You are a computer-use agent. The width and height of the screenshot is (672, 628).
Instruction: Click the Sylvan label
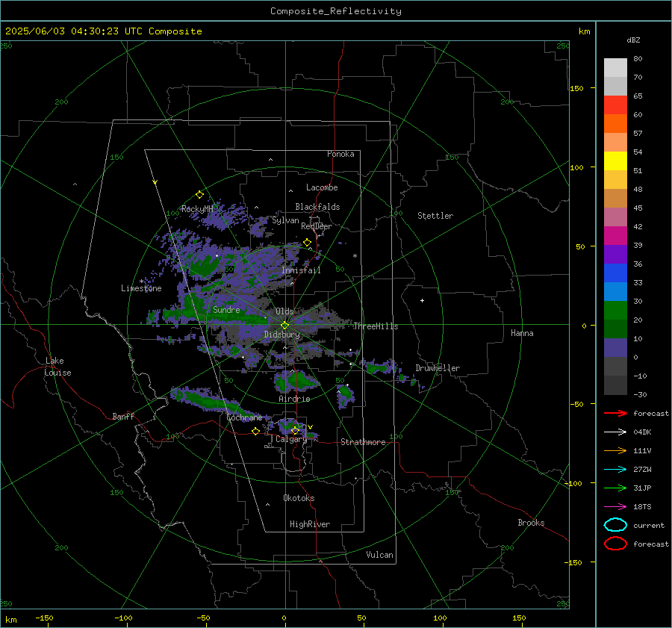tap(285, 220)
